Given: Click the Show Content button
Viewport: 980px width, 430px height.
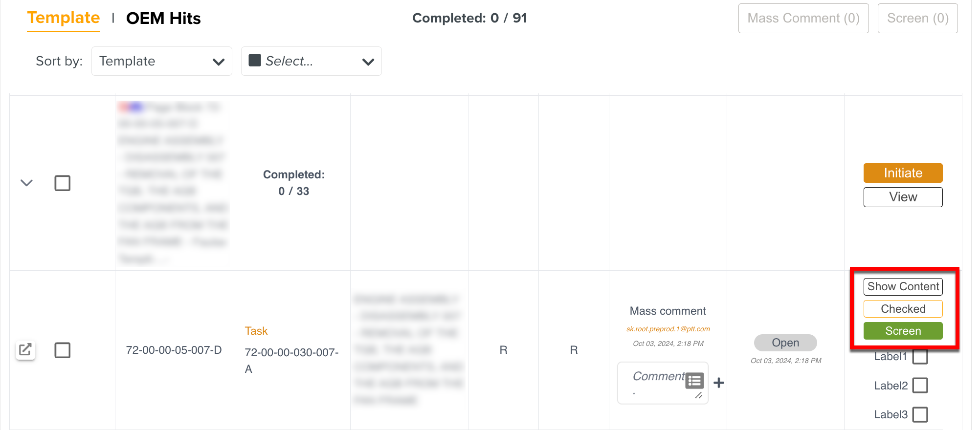Looking at the screenshot, I should 903,286.
